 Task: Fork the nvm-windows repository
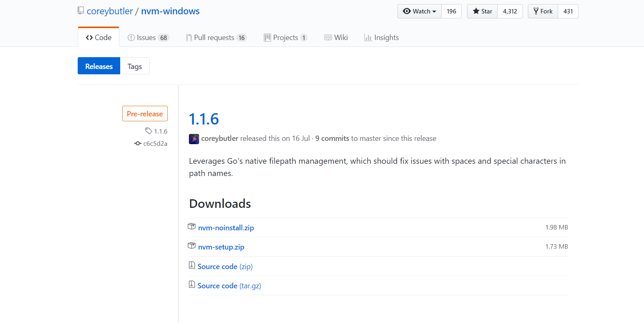click(x=543, y=11)
